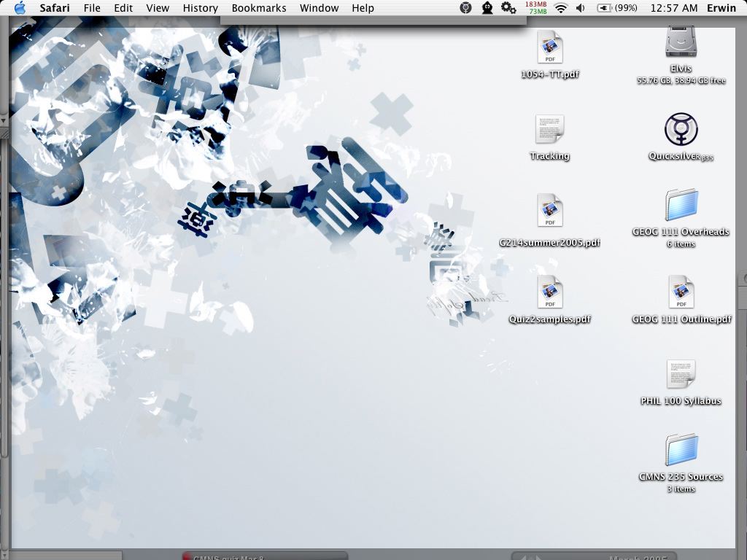Select the Elvis hard drive icon
Screen dimensions: 747x560
[x=681, y=42]
